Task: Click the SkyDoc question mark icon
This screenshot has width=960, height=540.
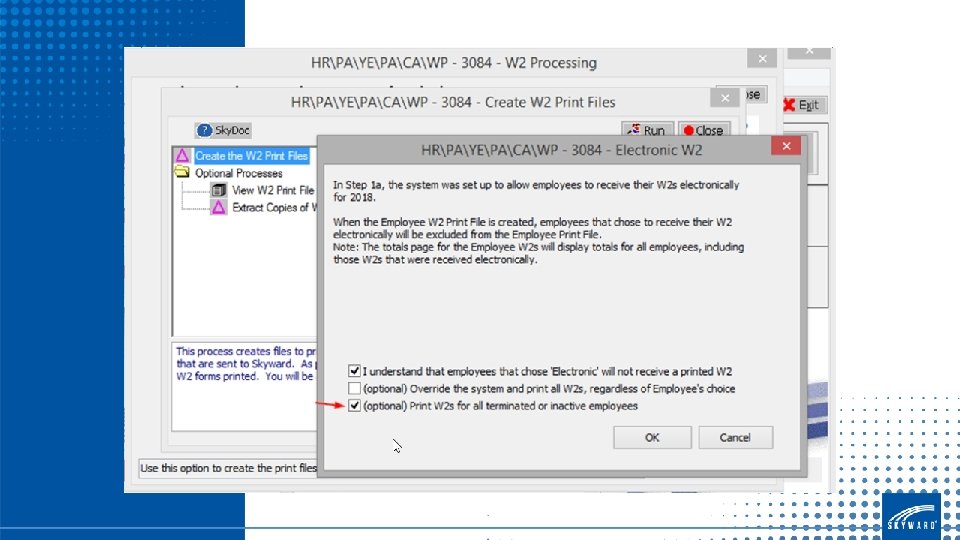Action: pyautogui.click(x=204, y=130)
